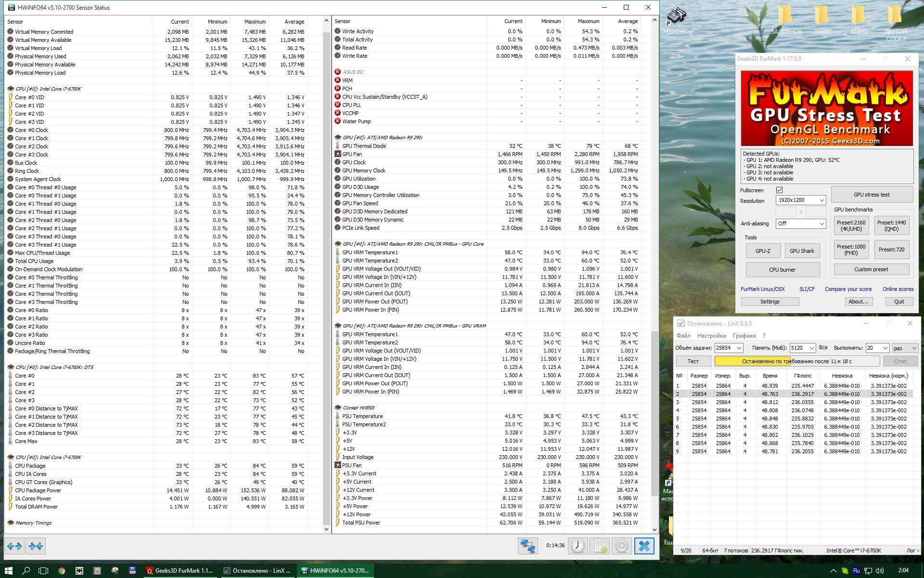This screenshot has width=924, height=578.
Task: Run the Preset:720 benchmark
Action: point(891,250)
